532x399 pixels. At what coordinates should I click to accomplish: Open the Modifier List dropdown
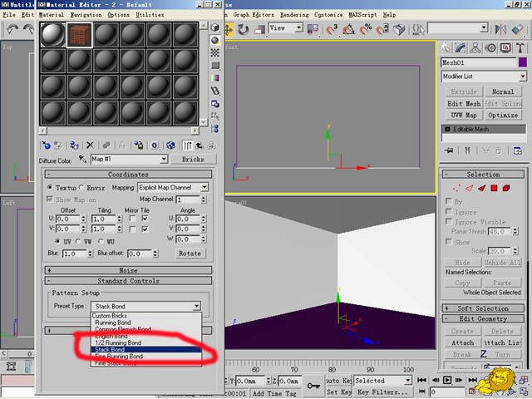tap(483, 76)
